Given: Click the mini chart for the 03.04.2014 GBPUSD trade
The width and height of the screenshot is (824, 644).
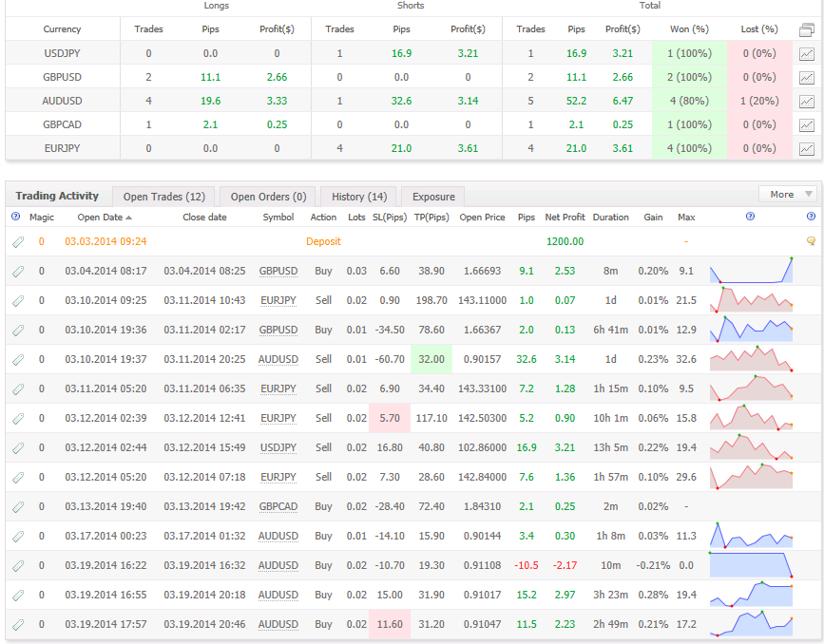Looking at the screenshot, I should coord(751,271).
